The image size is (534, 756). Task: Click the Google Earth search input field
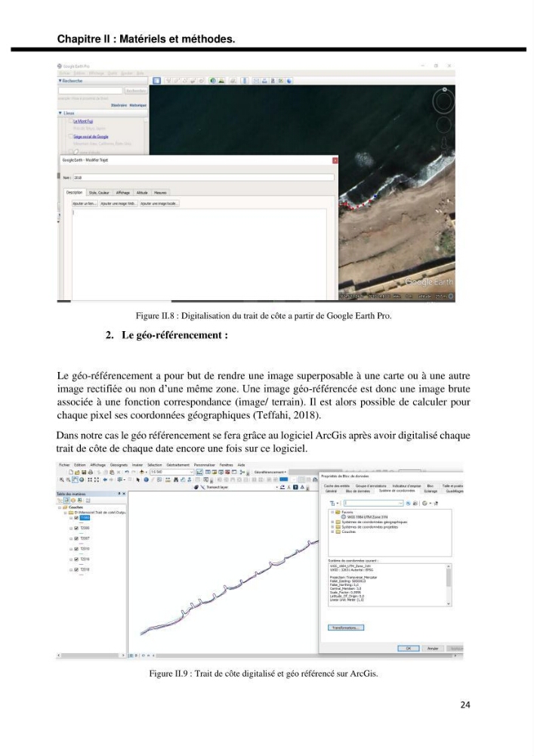(x=91, y=91)
